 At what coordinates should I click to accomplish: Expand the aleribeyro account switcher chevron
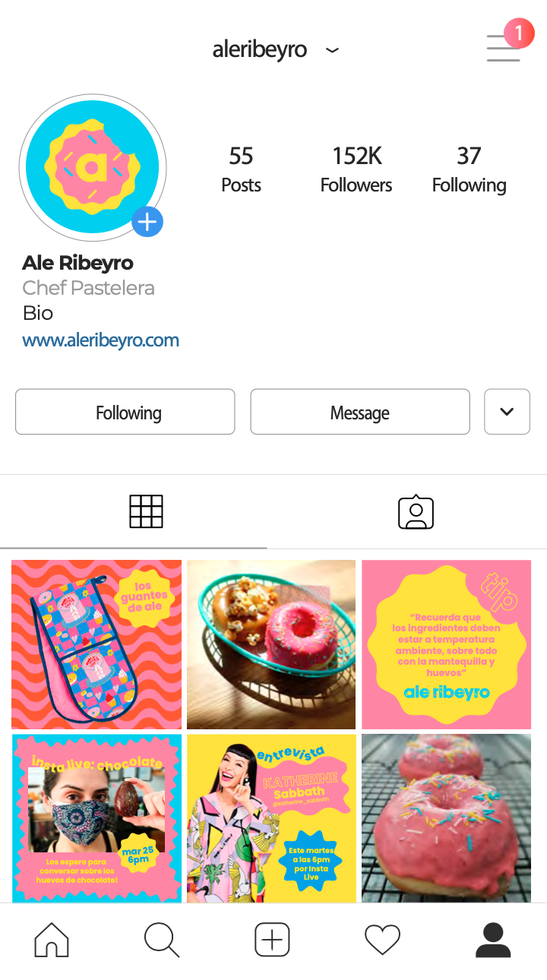[x=332, y=51]
